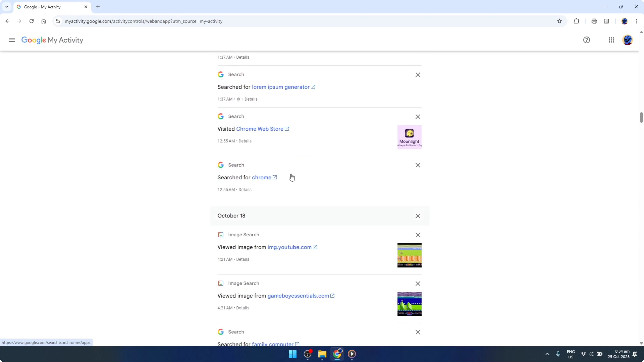Screen dimensions: 644x362
Task: Click the October 18 date header
Action: click(x=231, y=216)
